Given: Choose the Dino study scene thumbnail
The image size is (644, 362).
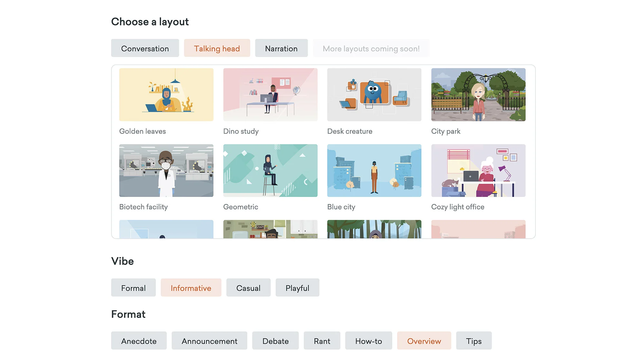Looking at the screenshot, I should pyautogui.click(x=270, y=95).
